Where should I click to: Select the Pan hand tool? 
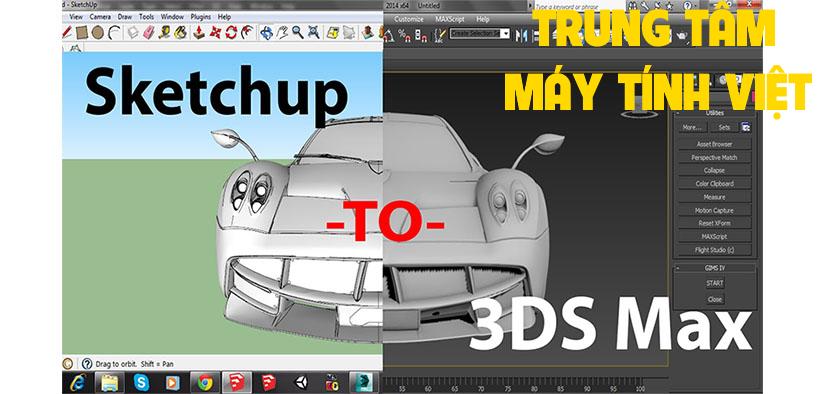[283, 33]
